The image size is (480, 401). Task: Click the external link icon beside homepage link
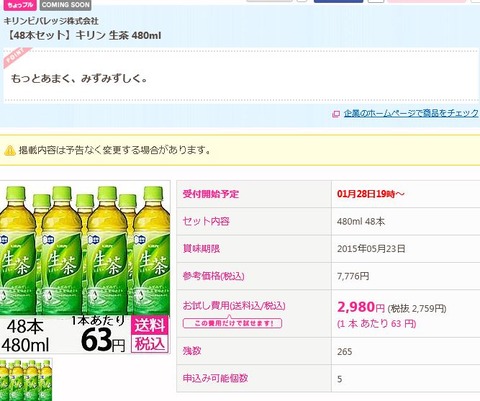click(336, 114)
